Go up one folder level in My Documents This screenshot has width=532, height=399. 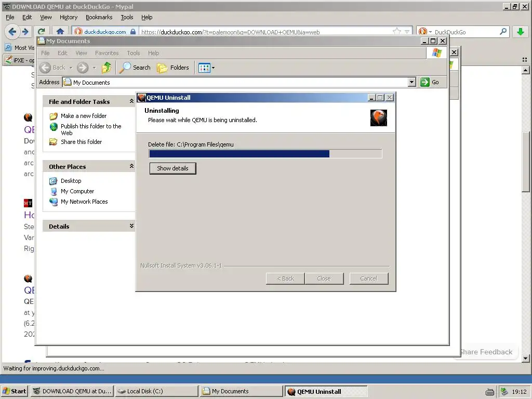[x=107, y=68]
